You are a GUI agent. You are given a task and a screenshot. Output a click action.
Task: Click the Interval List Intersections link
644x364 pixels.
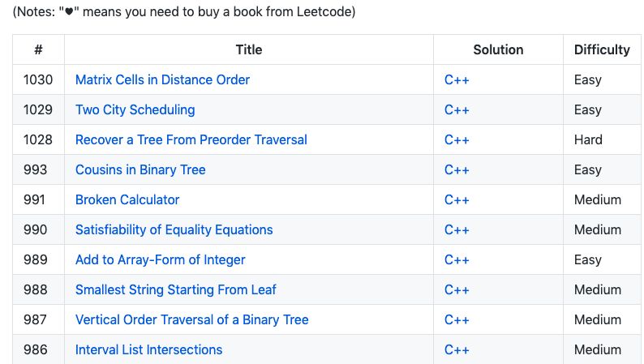coord(148,349)
